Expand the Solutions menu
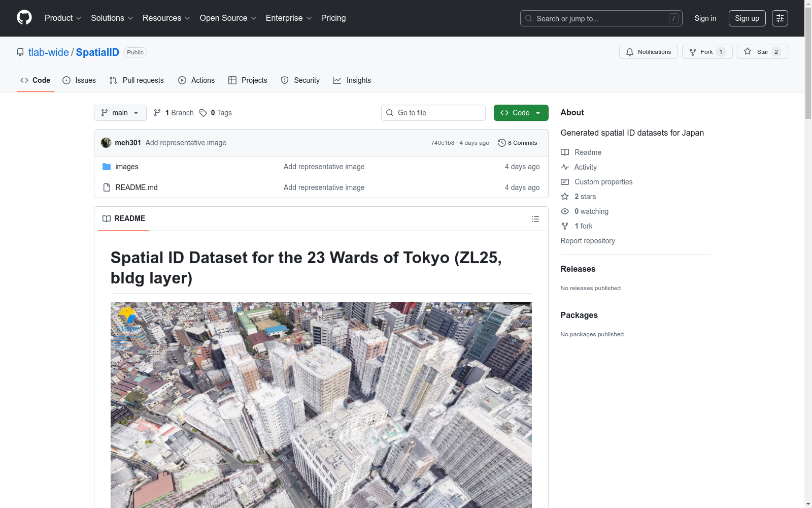812x508 pixels. pyautogui.click(x=112, y=18)
